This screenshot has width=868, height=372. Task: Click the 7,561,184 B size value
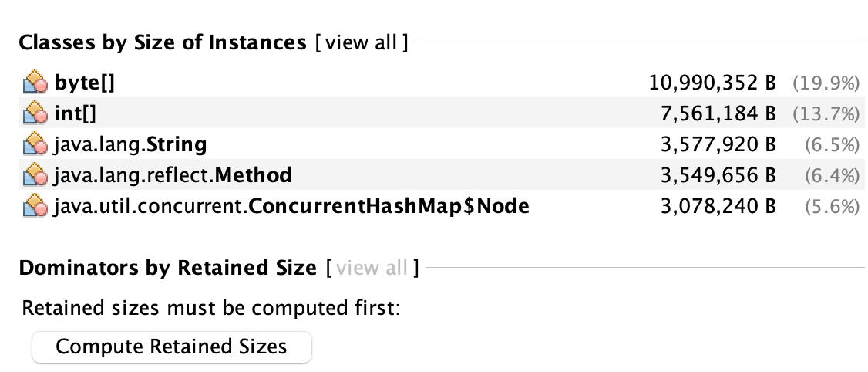(x=718, y=113)
